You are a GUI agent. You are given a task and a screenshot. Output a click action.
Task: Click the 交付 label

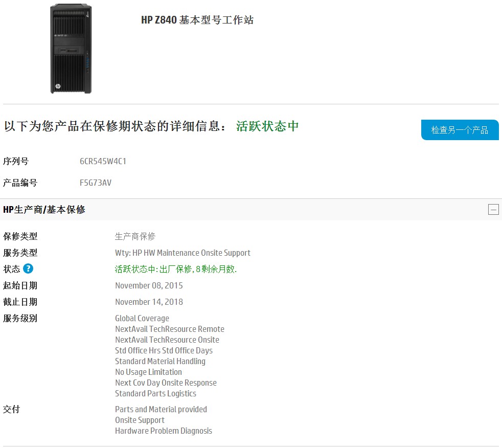[x=12, y=409]
